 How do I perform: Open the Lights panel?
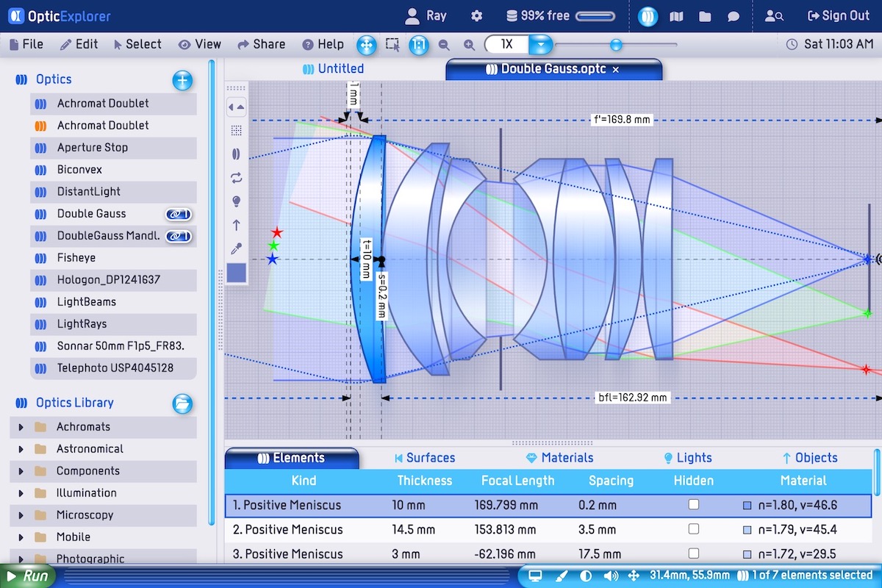point(687,457)
